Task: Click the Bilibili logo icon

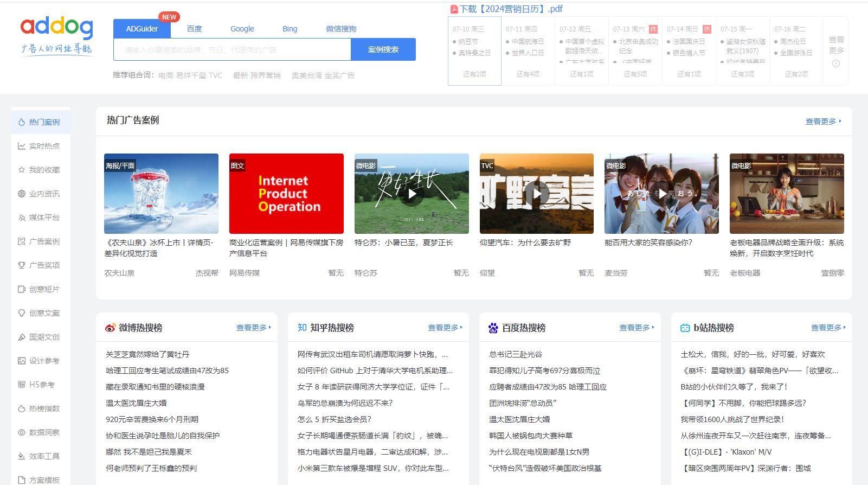Action: [685, 328]
